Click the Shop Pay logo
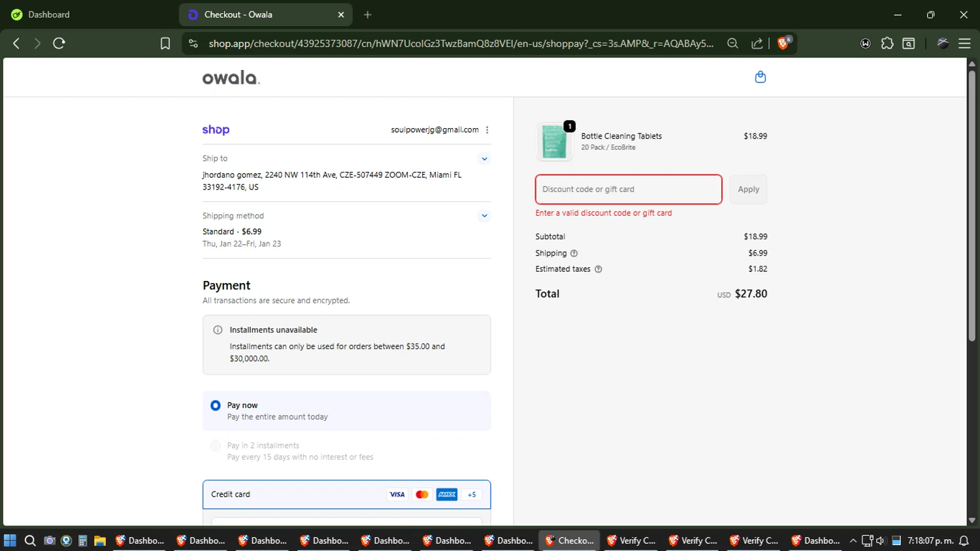Image resolution: width=980 pixels, height=551 pixels. click(x=216, y=129)
